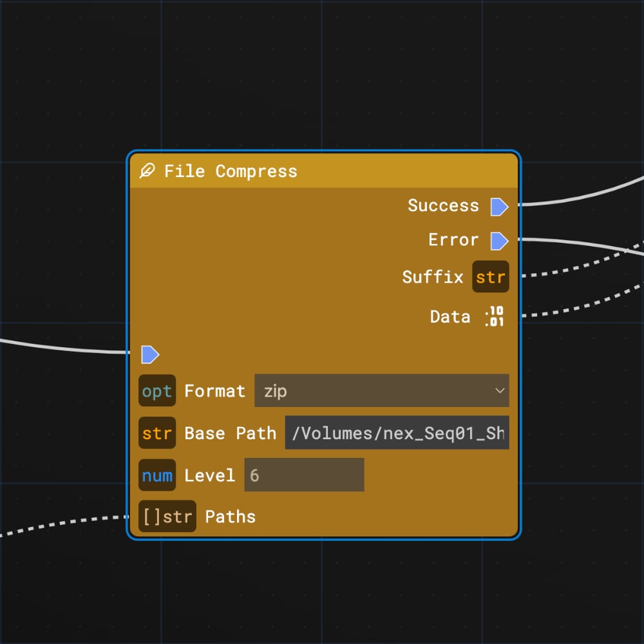Click the Success output pin
The image size is (644, 644).
(499, 206)
